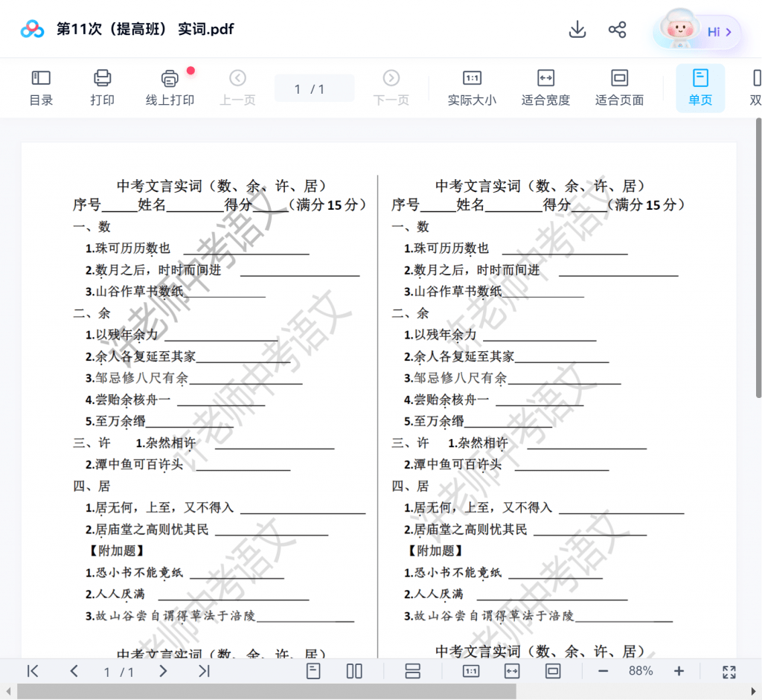Click left column text 2.数月之后，时时而间进

click(153, 270)
